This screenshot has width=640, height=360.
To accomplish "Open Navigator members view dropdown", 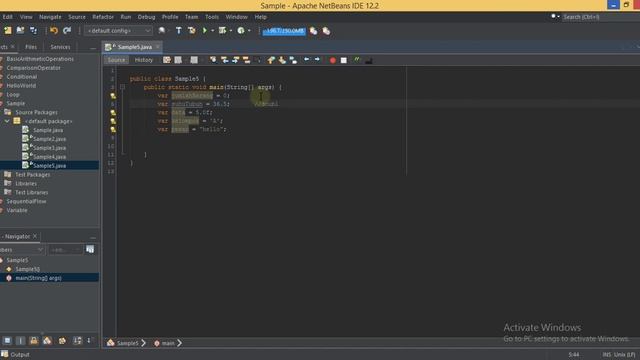I will [x=22, y=249].
